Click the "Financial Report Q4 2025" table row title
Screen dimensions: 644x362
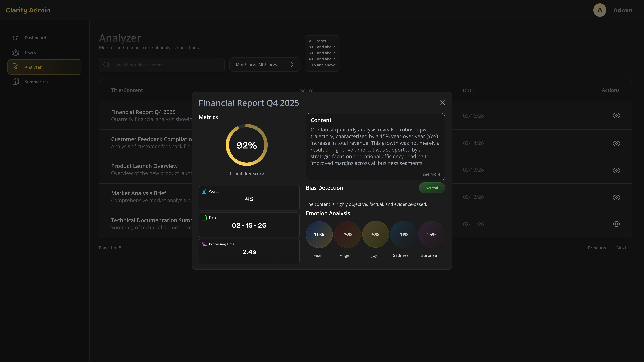pyautogui.click(x=143, y=112)
